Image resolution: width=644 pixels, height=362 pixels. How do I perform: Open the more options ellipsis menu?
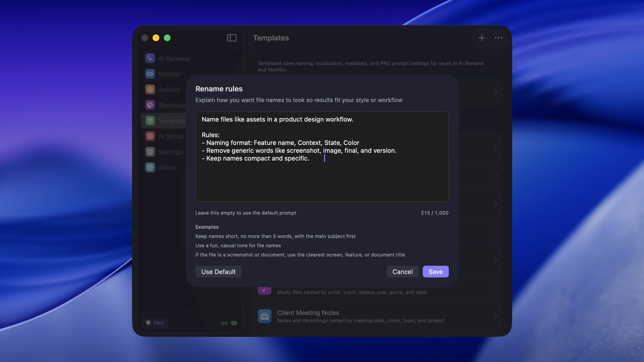coord(498,38)
